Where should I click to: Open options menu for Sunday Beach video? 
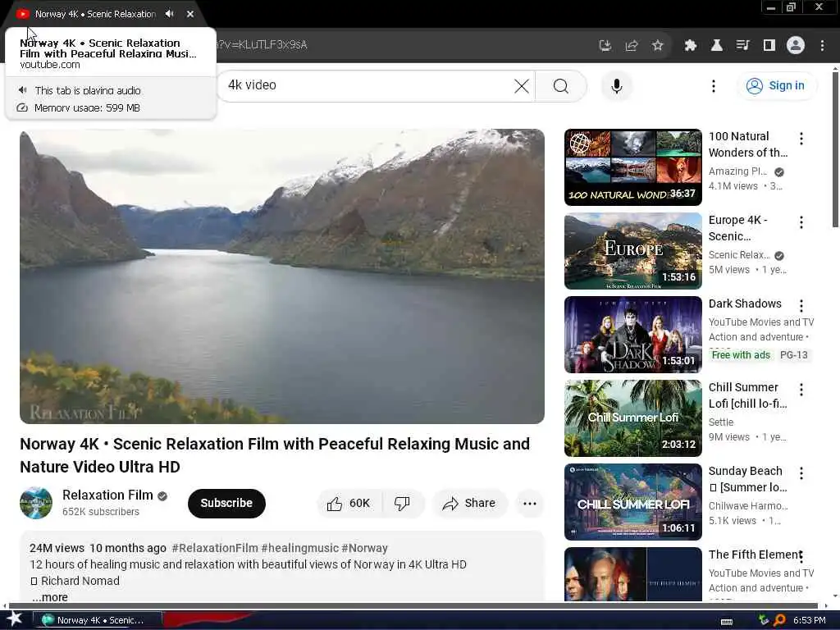point(801,473)
